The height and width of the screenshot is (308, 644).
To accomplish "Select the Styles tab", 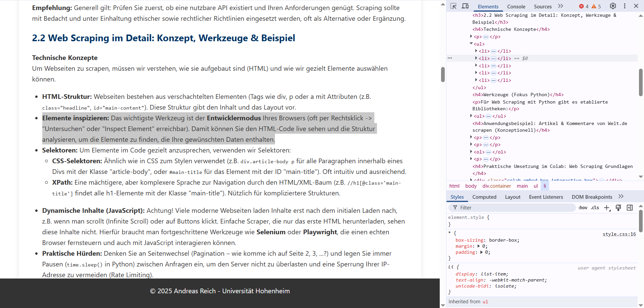I will (457, 197).
